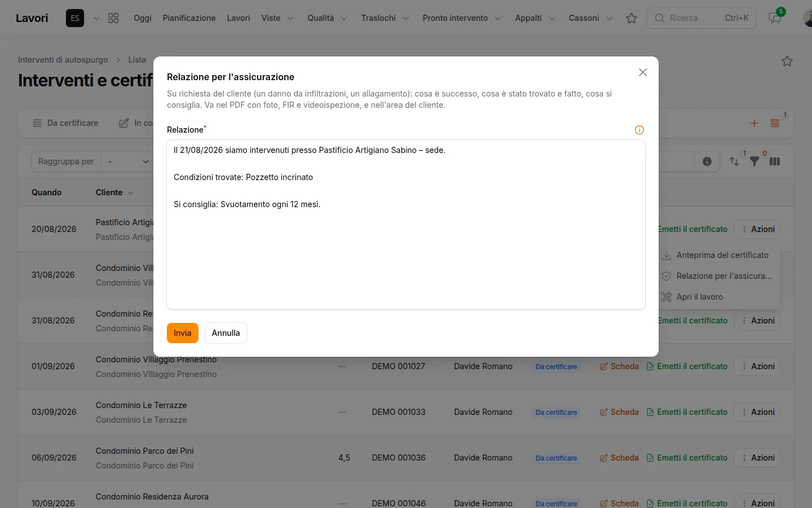Expand the Qualità menu
Image resolution: width=812 pixels, height=508 pixels.
pyautogui.click(x=327, y=18)
